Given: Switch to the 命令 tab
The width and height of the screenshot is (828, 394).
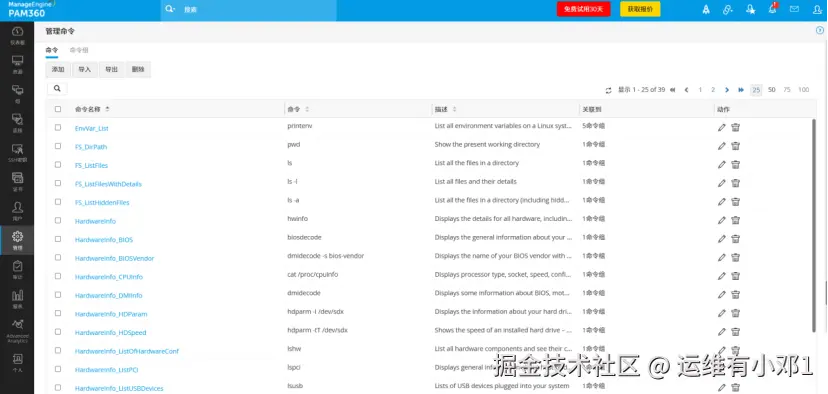Looking at the screenshot, I should coord(52,51).
